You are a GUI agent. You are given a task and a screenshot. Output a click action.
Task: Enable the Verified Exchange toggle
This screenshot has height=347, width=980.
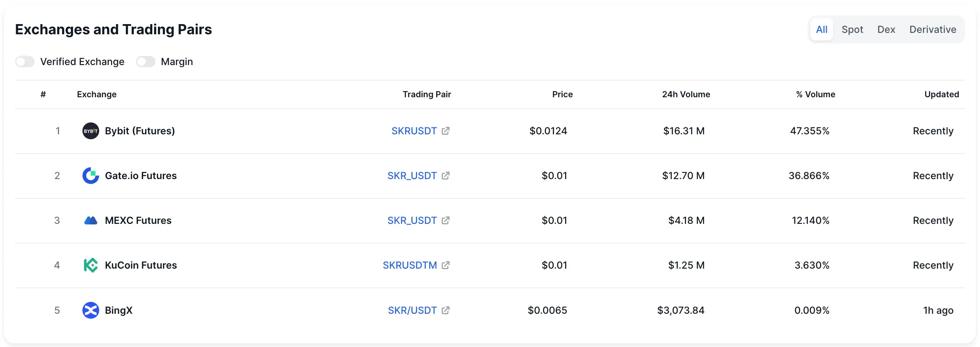pyautogui.click(x=25, y=62)
